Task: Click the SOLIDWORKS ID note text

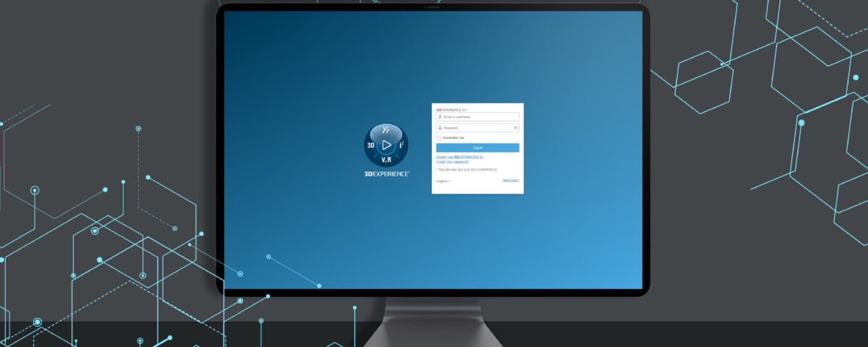Action: pyautogui.click(x=467, y=169)
